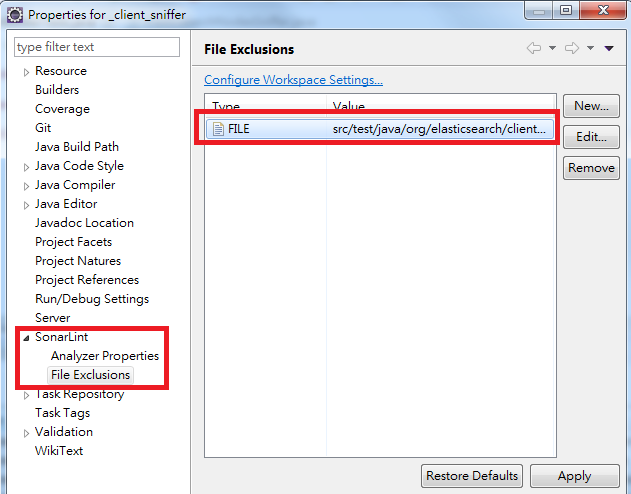The image size is (631, 494).
Task: Select the Git page
Action: 43,128
